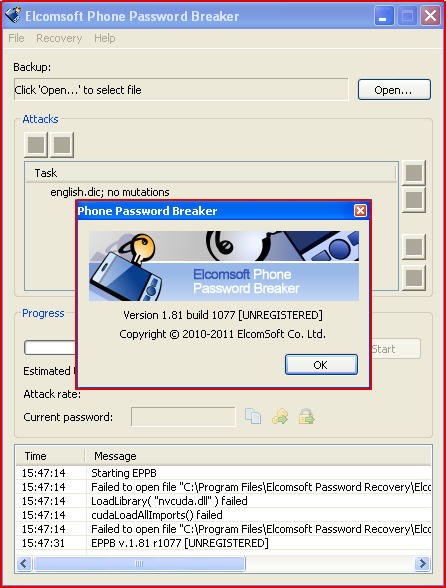Select the english.dic; no mutations task row
This screenshot has width=446, height=588.
pos(110,192)
